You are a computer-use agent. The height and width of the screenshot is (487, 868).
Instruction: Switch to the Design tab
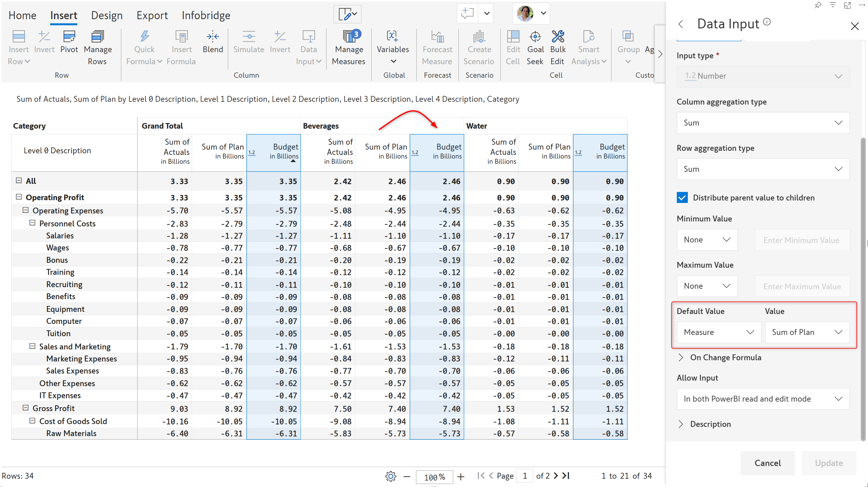[107, 15]
